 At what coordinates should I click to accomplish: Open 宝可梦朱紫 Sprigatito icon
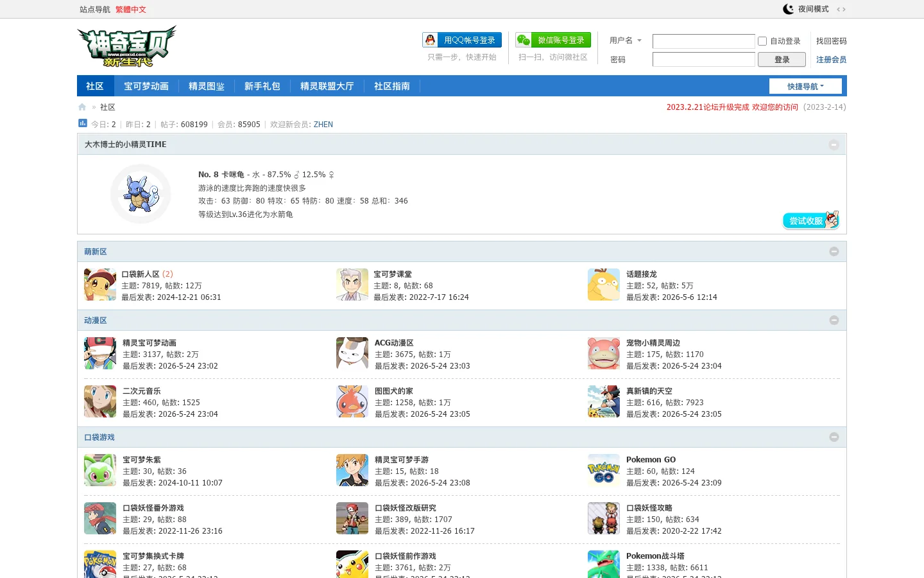pos(100,470)
